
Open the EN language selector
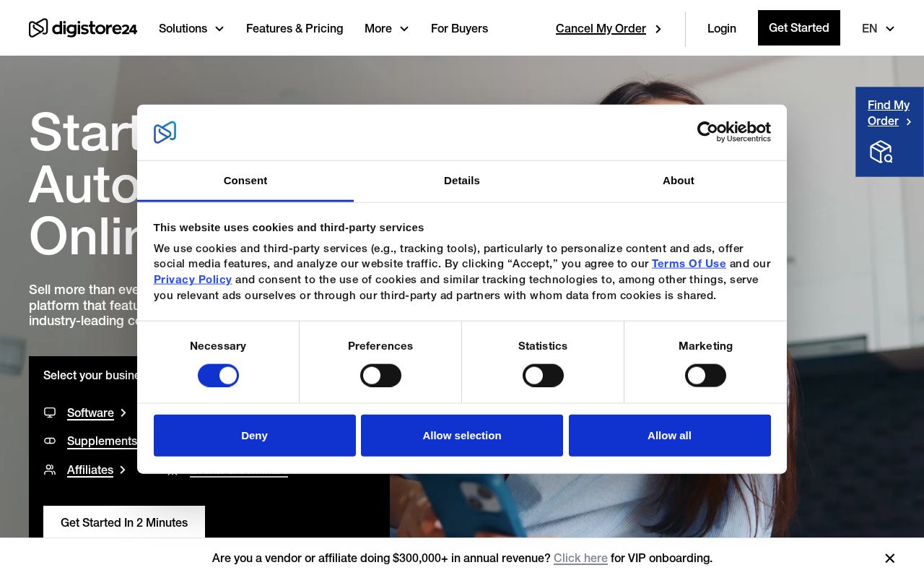tap(878, 29)
